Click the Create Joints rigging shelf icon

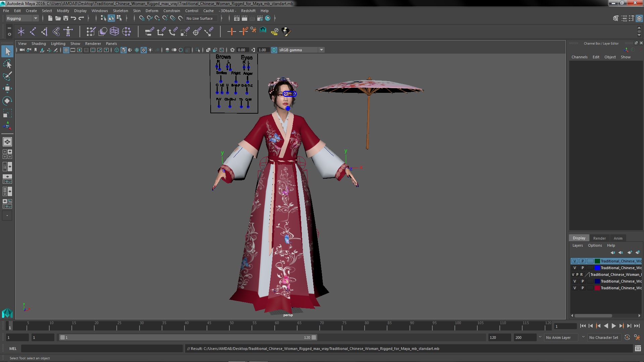point(33,32)
